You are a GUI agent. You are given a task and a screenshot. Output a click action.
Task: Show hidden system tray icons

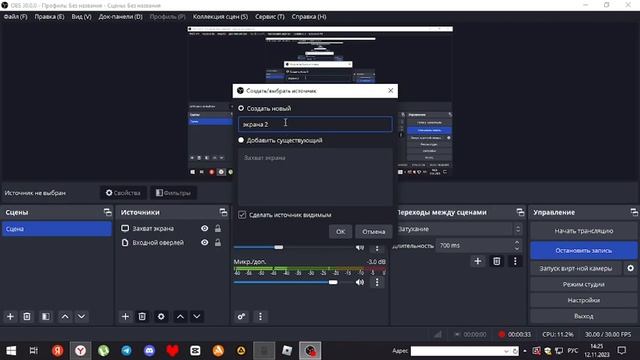point(525,351)
